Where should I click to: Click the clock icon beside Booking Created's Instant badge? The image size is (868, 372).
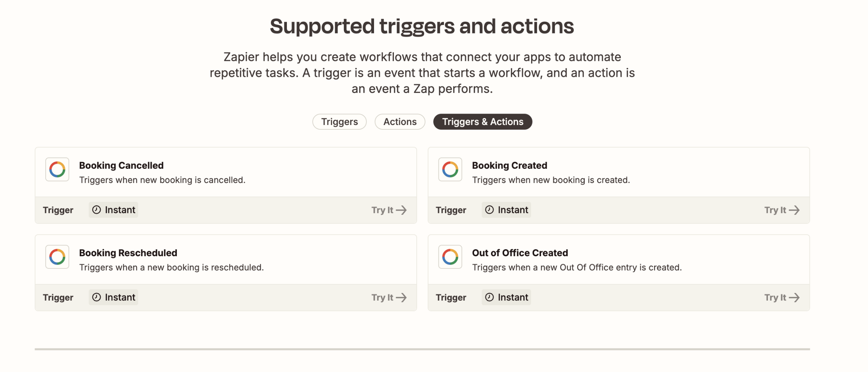489,210
